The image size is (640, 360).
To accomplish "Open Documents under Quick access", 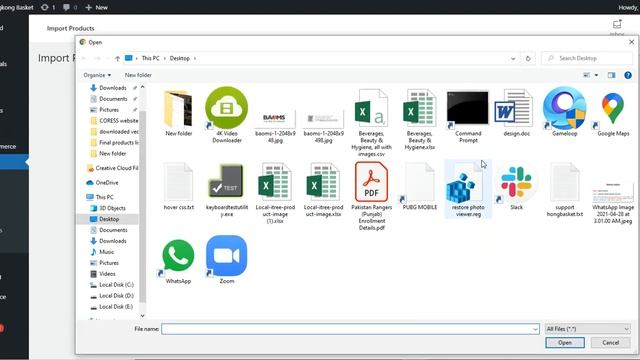I will (x=113, y=99).
